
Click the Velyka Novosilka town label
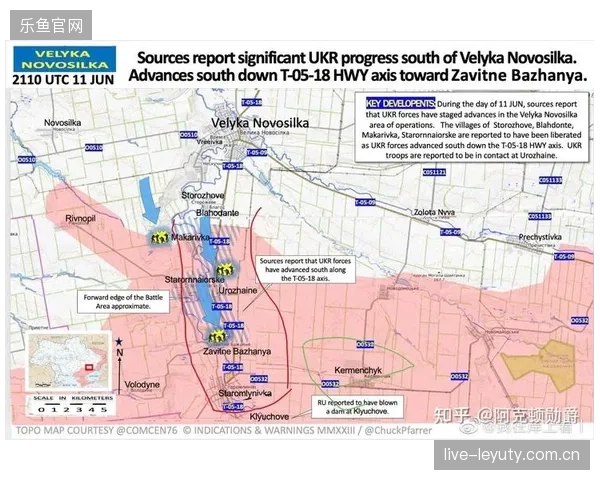(260, 123)
